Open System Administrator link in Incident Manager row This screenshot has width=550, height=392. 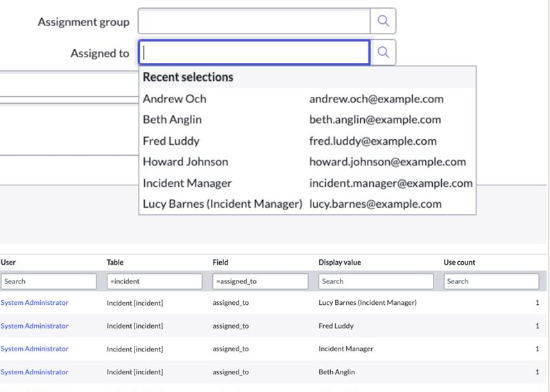[x=34, y=349]
